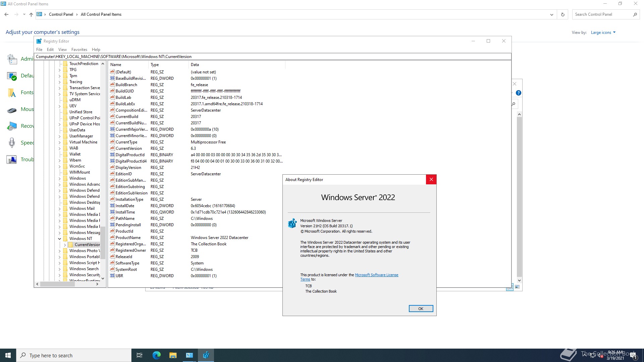Click All Control Panel Items breadcrumb

(101, 14)
